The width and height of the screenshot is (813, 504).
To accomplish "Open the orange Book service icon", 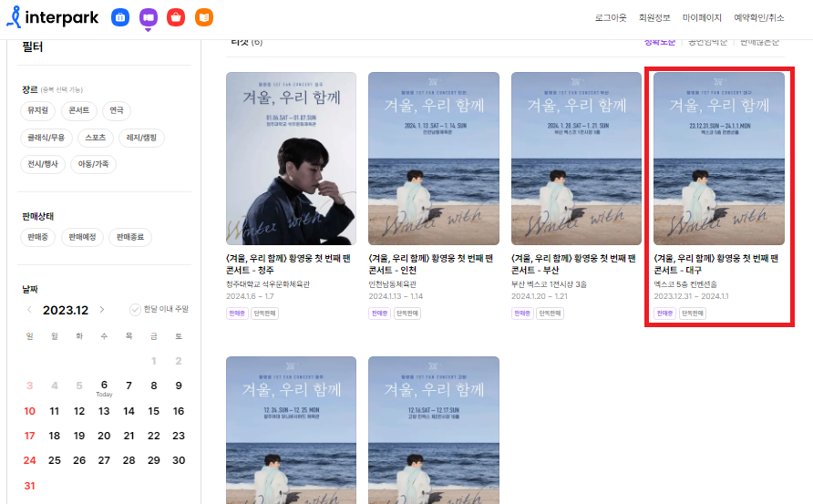I will (204, 17).
